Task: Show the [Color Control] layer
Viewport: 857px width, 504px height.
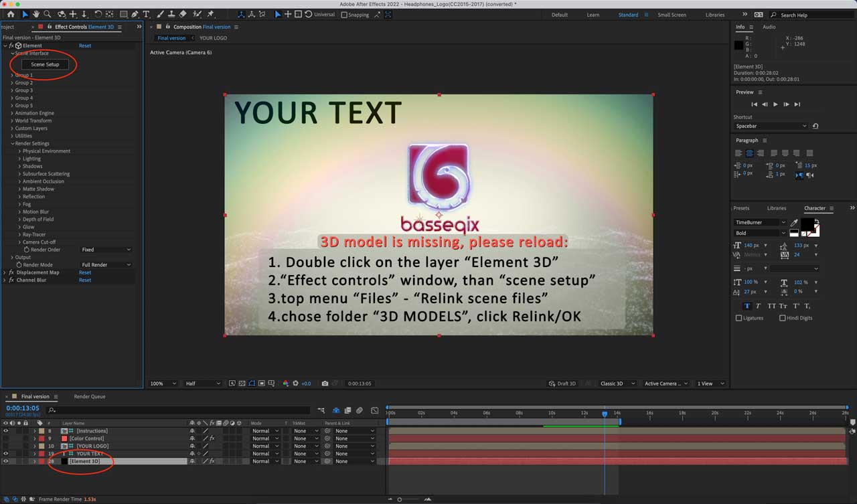Action: (x=6, y=438)
